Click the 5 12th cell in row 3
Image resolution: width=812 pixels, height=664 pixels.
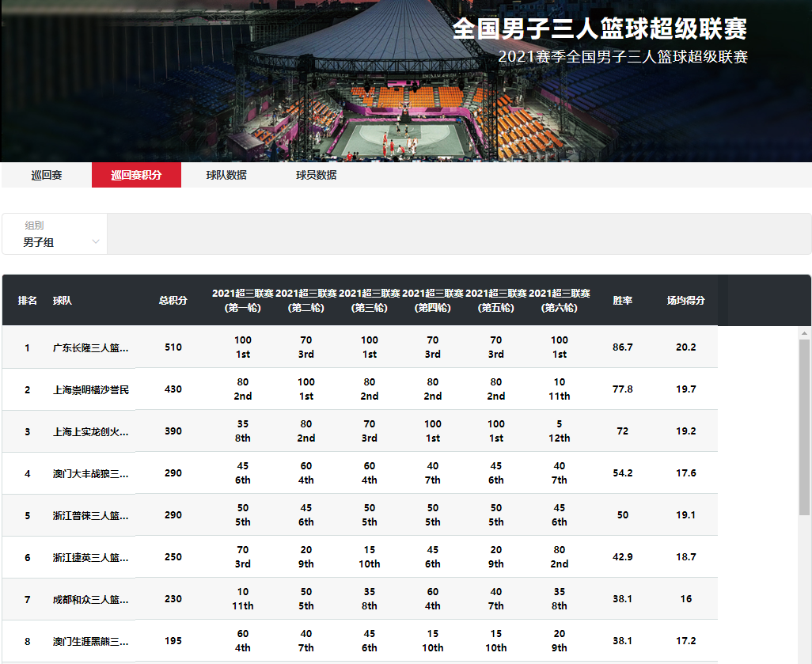coord(560,431)
